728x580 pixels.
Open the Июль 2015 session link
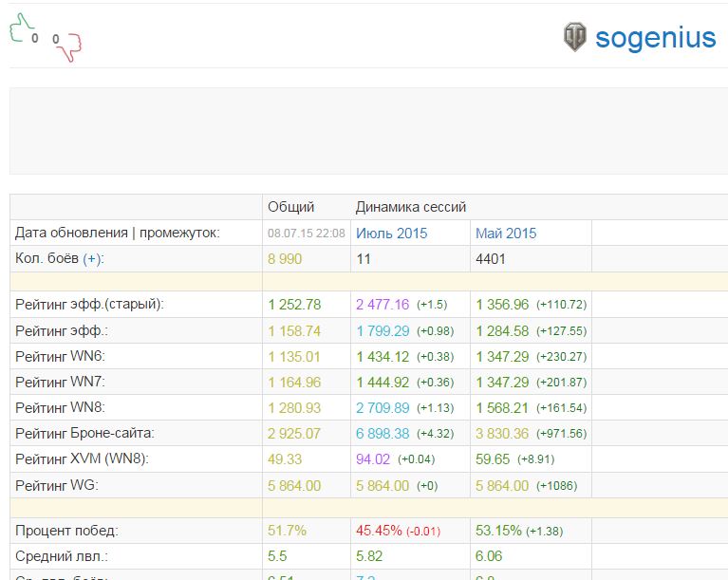[391, 234]
